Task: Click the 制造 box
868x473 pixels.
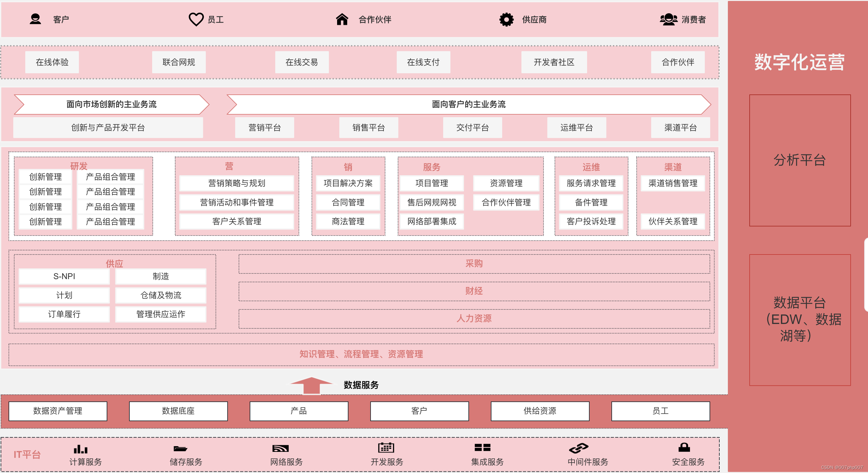Action: coord(161,277)
